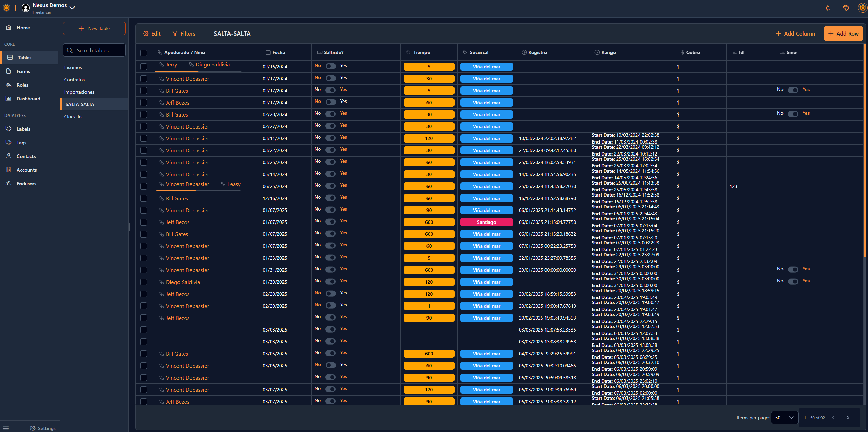Viewport: 868px width, 432px height.
Task: Click the Tiempo column header
Action: click(x=421, y=52)
